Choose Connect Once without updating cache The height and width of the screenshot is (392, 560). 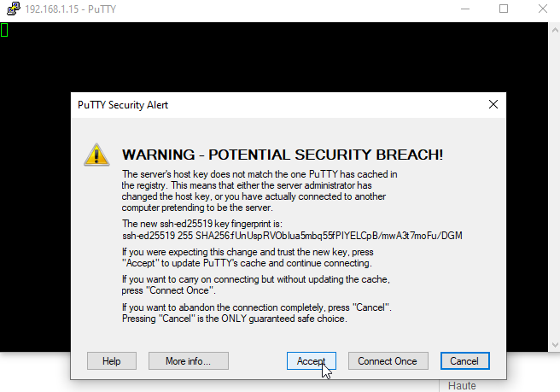click(x=388, y=361)
